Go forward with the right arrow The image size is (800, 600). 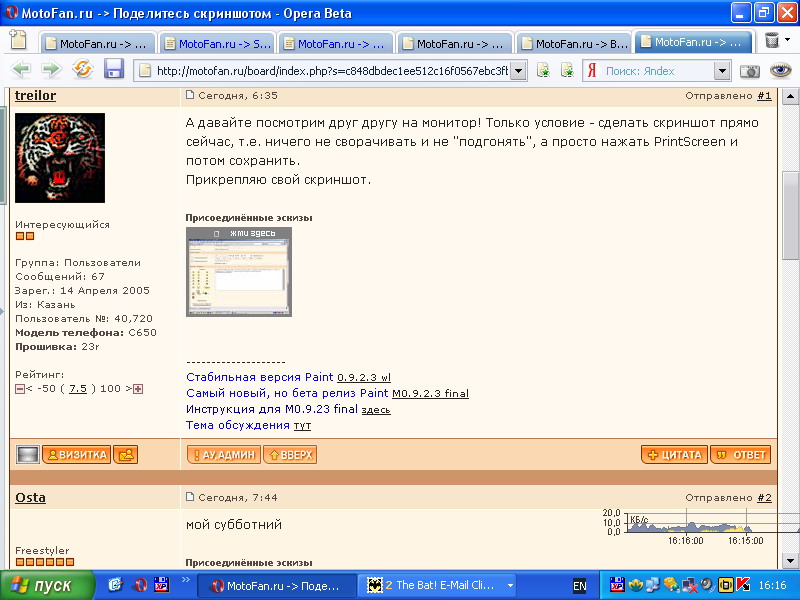(x=51, y=69)
